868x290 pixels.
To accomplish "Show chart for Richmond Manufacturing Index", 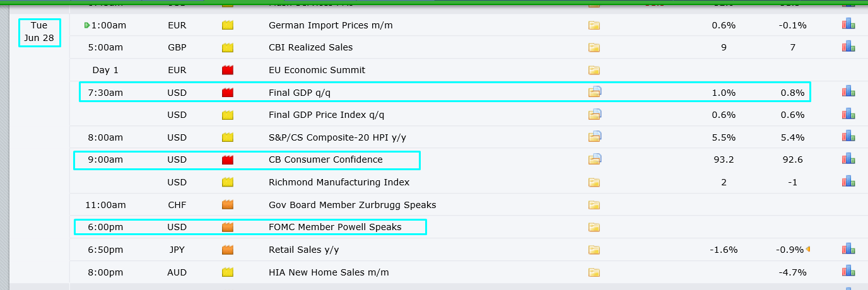I will click(848, 182).
